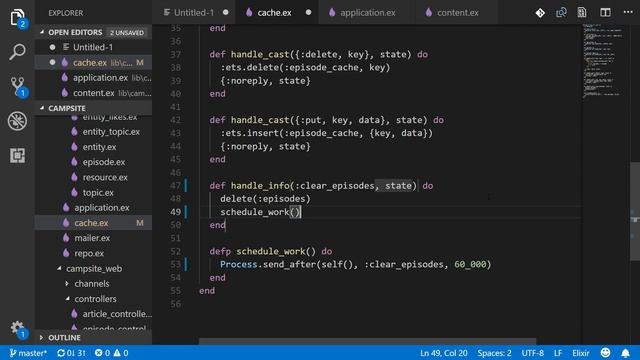
Task: Split the editor with layout icon
Action: (x=605, y=13)
